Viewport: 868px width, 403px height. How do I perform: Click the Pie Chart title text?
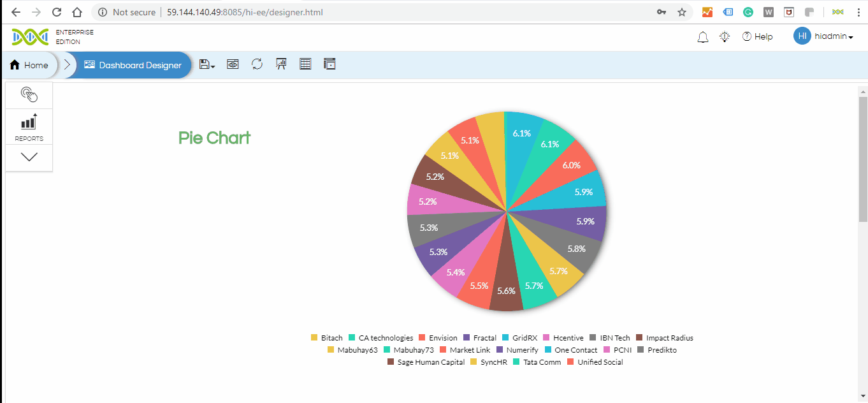(x=214, y=138)
